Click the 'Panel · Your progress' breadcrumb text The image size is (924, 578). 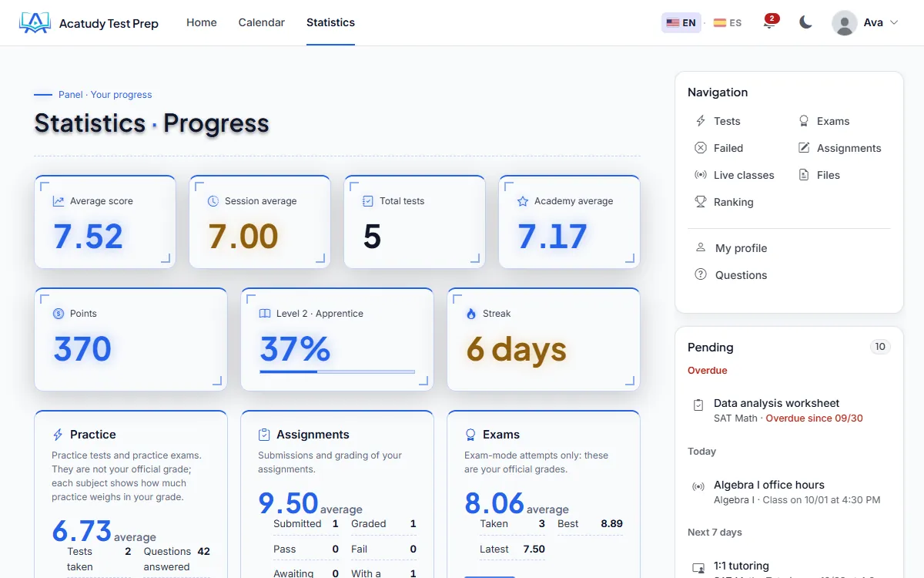point(105,95)
